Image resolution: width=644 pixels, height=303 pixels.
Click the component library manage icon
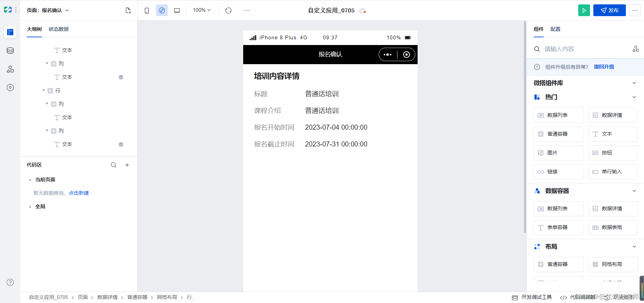pyautogui.click(x=636, y=49)
